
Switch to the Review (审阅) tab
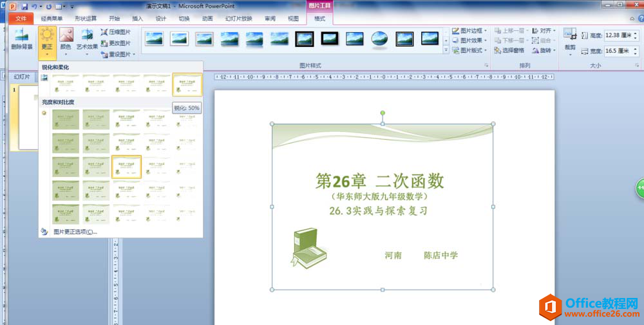[270, 19]
